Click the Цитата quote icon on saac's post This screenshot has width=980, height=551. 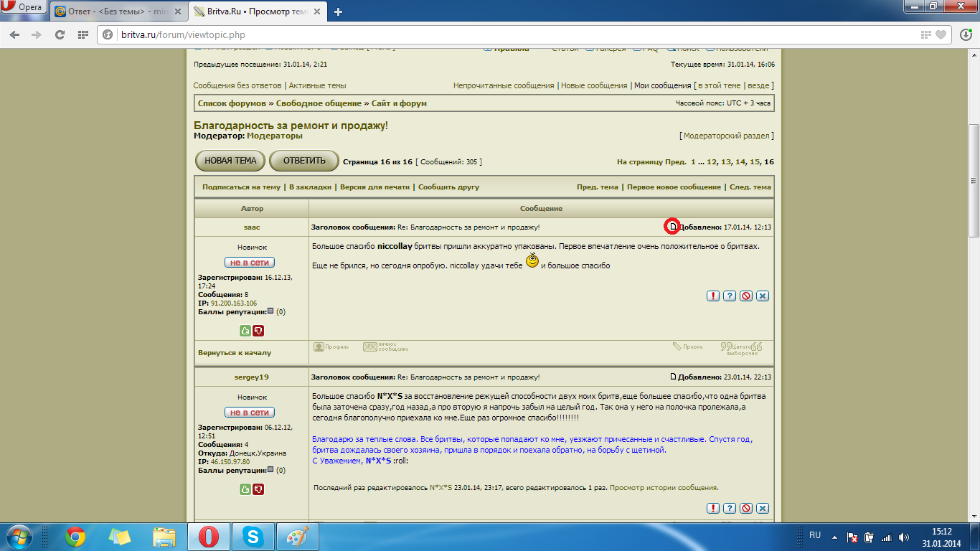(x=741, y=348)
